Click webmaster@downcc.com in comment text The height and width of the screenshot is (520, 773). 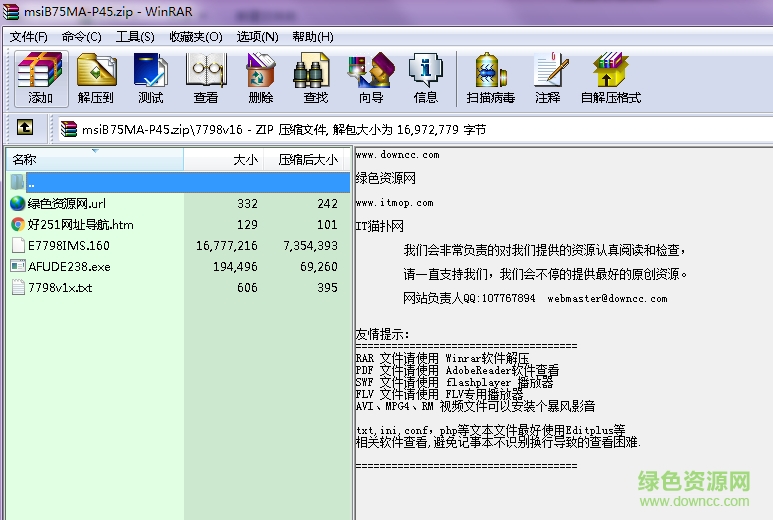pyautogui.click(x=607, y=299)
